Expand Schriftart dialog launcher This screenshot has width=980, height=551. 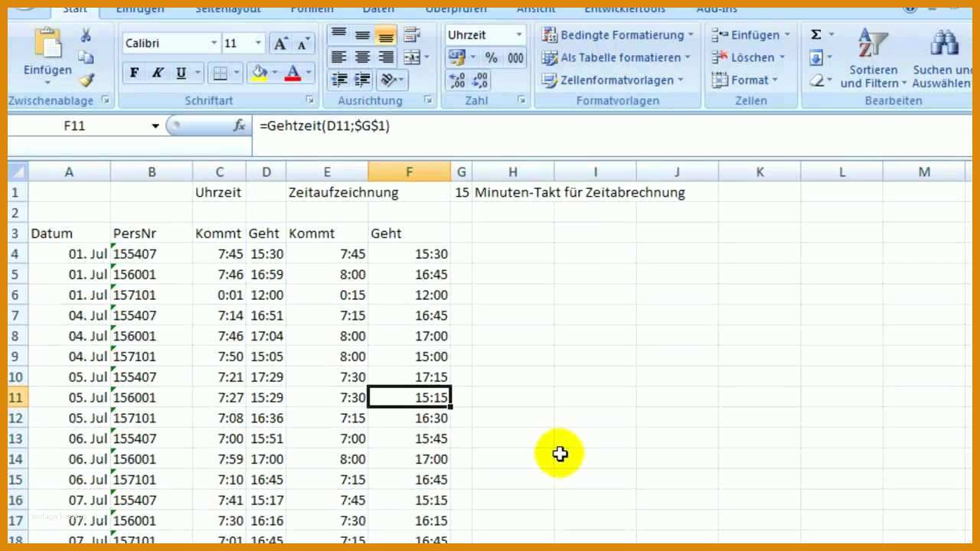310,100
